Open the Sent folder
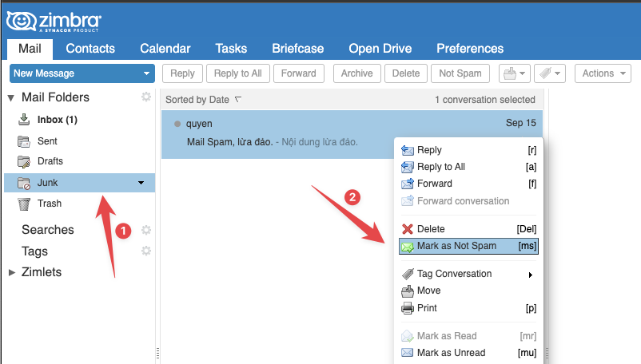The width and height of the screenshot is (641, 364). click(x=47, y=141)
